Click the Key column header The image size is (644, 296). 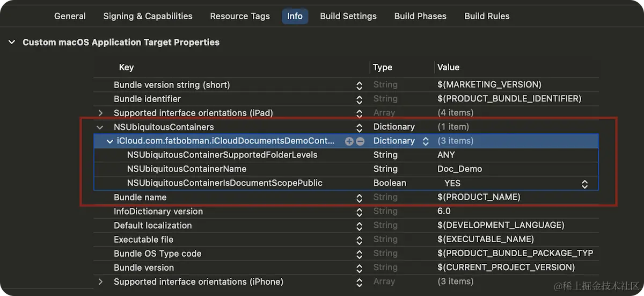pyautogui.click(x=126, y=68)
